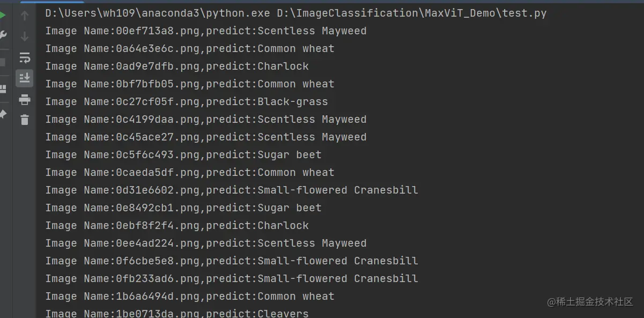
Task: Stop the process with the square stop icon
Action: click(2, 62)
